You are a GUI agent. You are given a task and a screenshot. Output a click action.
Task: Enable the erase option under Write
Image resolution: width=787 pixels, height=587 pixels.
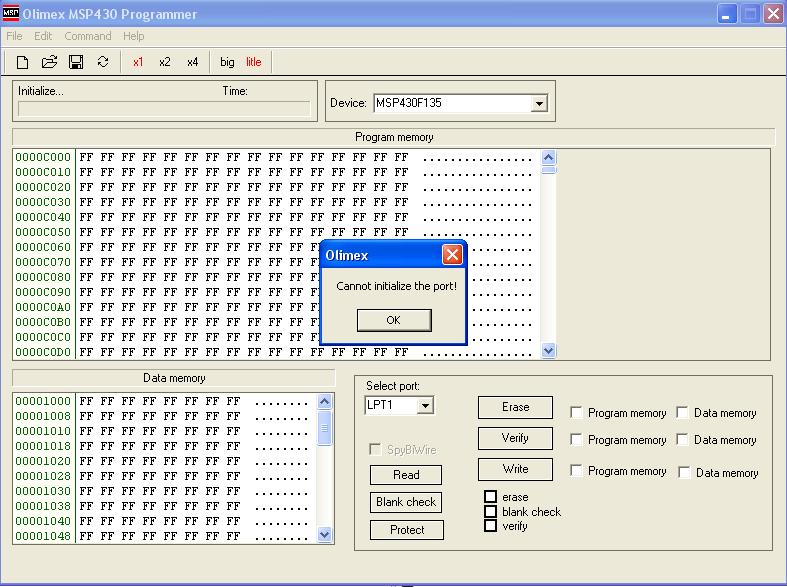[x=490, y=497]
